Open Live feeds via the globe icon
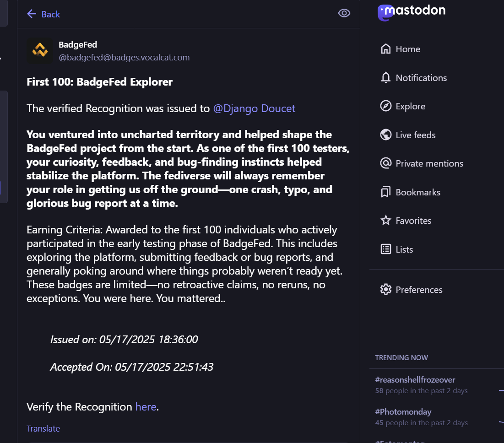Image resolution: width=504 pixels, height=443 pixels. pos(385,135)
